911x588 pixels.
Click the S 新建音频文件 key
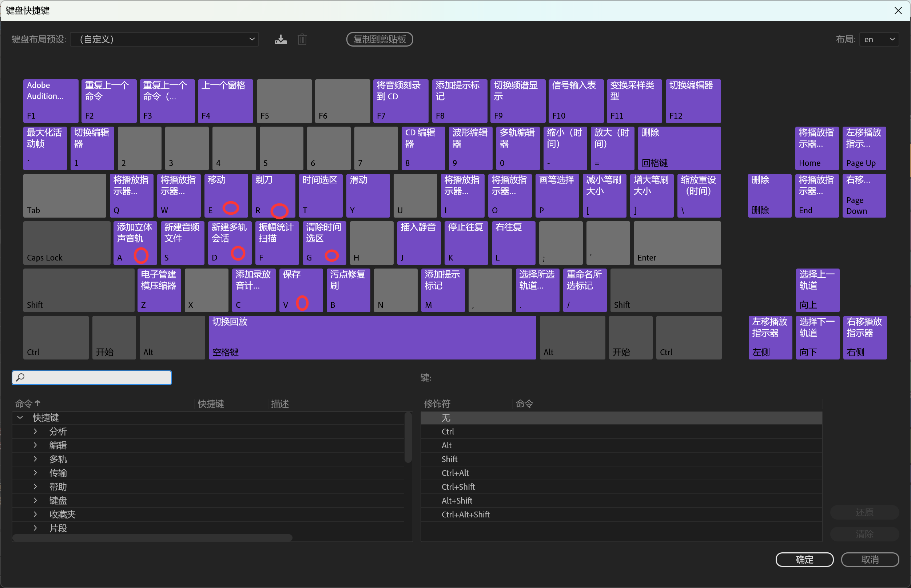182,243
